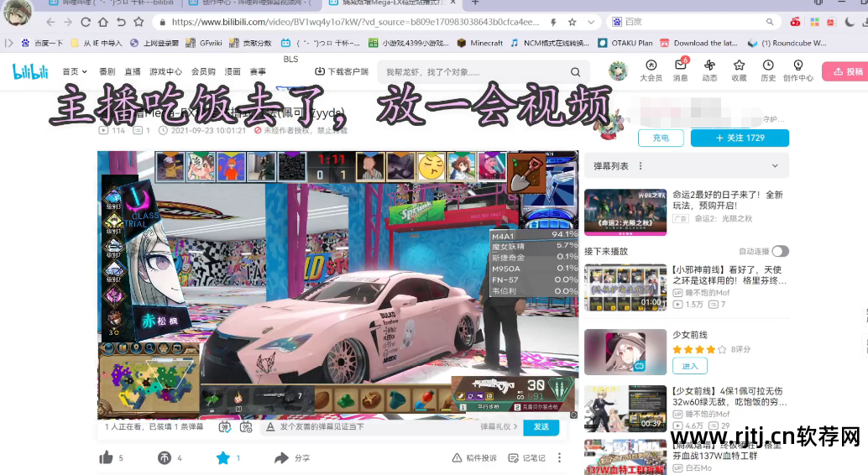Click the blue star favorite icon
Viewport: 868px width, 475px height.
pos(223,458)
